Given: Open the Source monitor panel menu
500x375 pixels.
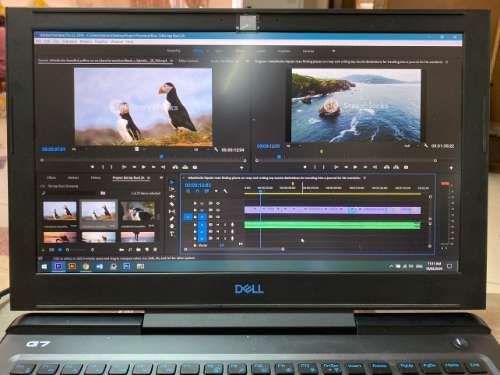Looking at the screenshot, I should click(172, 61).
